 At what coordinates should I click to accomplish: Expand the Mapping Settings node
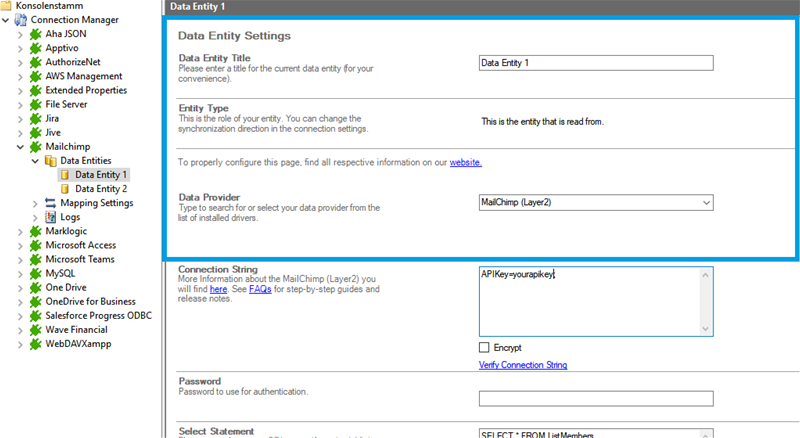36,203
